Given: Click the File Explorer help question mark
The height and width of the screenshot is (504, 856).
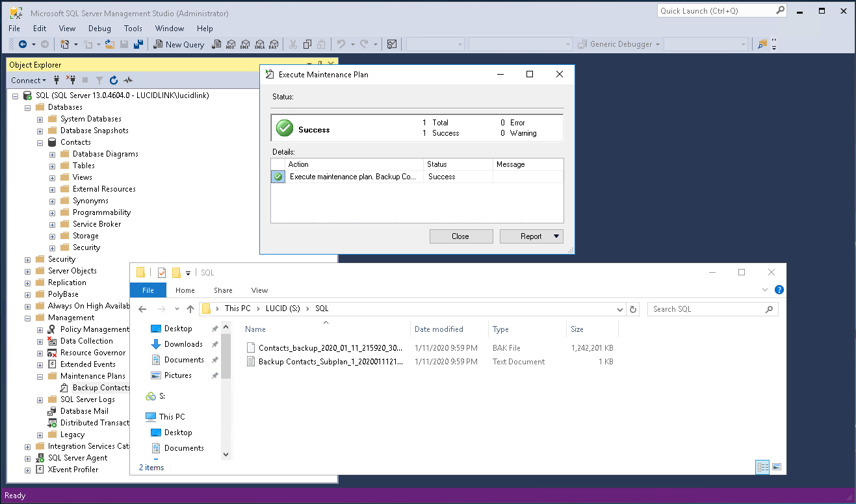Looking at the screenshot, I should click(x=779, y=290).
